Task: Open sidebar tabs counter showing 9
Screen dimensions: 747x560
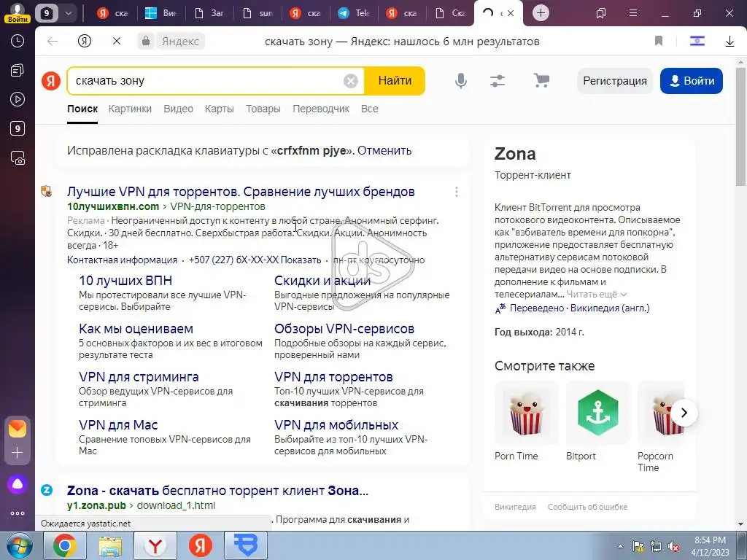Action: (18, 128)
